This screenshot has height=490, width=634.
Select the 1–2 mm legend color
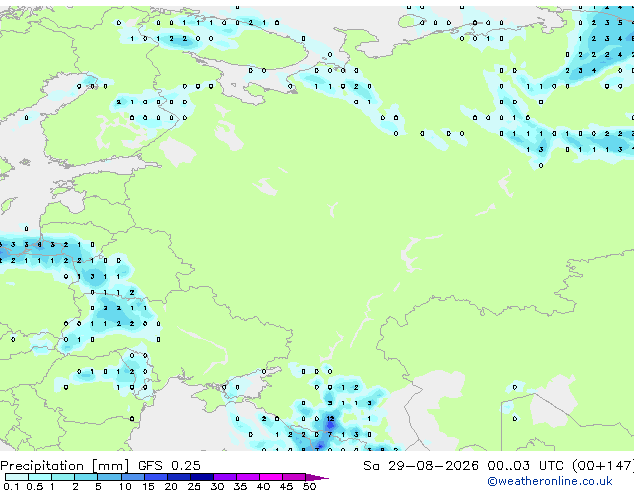pos(63,477)
